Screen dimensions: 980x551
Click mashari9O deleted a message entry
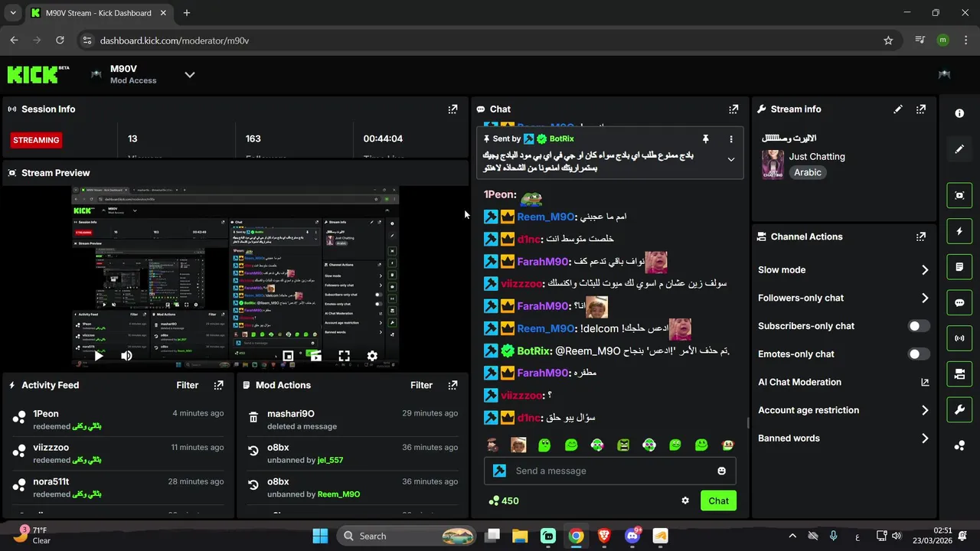[x=351, y=419]
